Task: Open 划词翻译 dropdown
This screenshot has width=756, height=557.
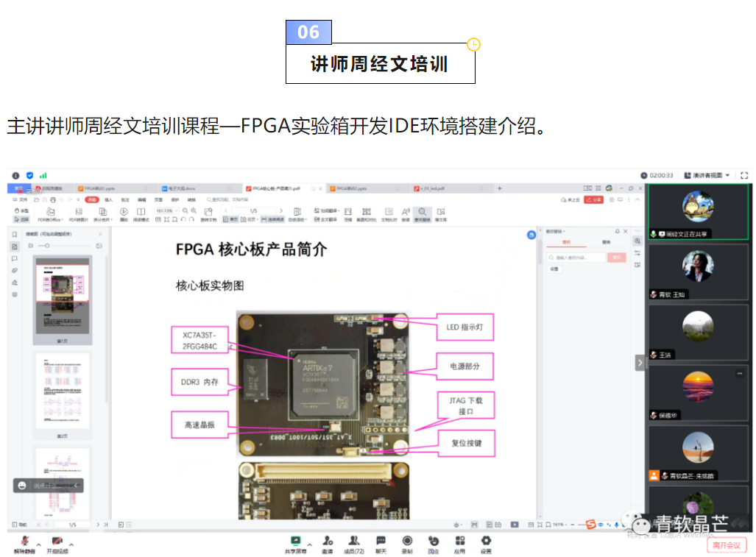Action: coord(327,210)
